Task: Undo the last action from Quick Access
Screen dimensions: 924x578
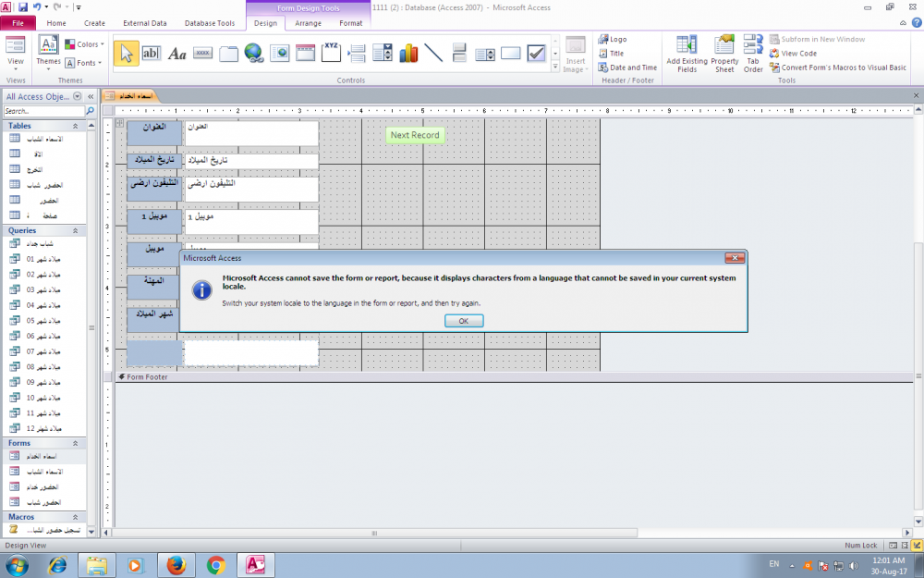Action: click(37, 7)
